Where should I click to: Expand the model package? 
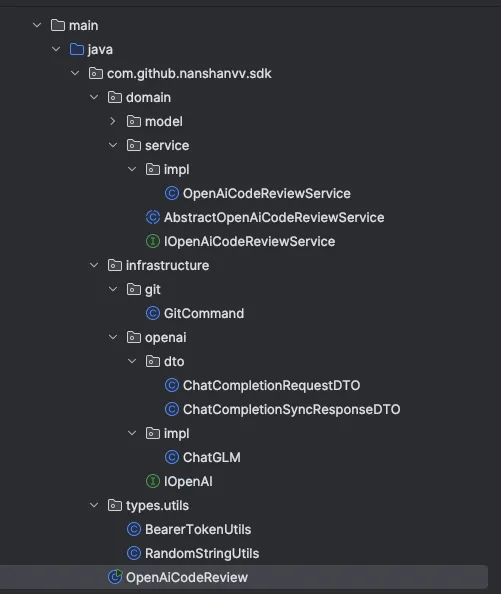112,121
